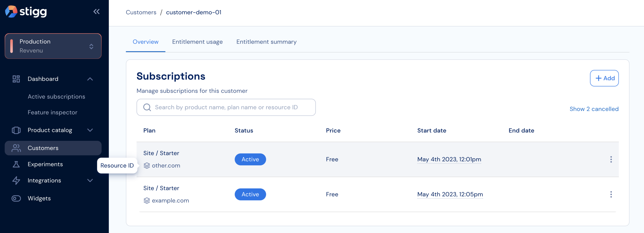Click the Widgets toggle-shaped icon

(16, 198)
